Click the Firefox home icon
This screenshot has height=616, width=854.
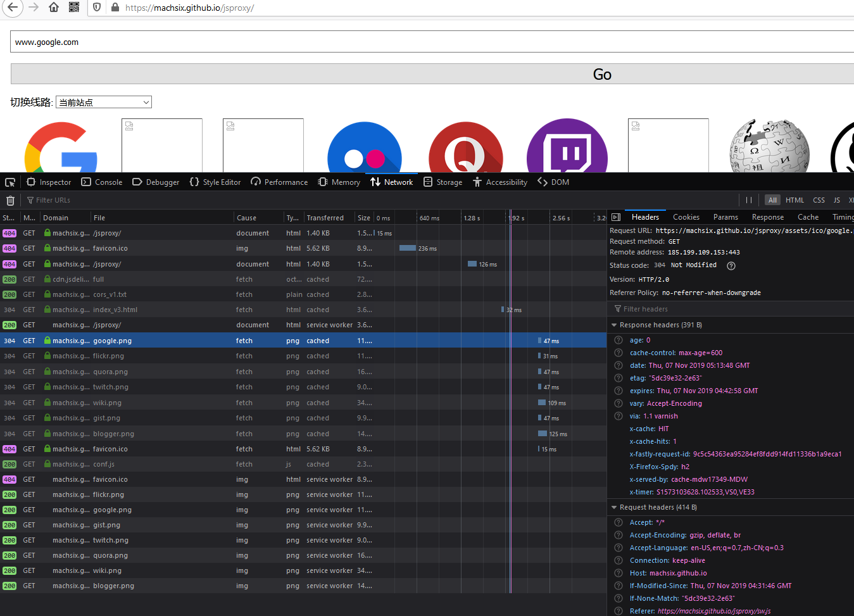[53, 8]
